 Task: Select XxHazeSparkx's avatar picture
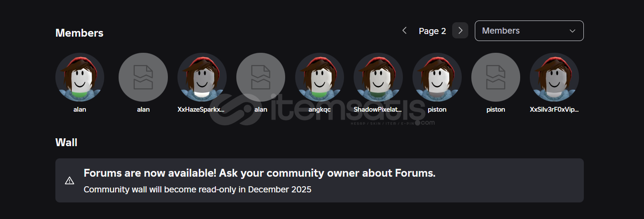pyautogui.click(x=202, y=77)
